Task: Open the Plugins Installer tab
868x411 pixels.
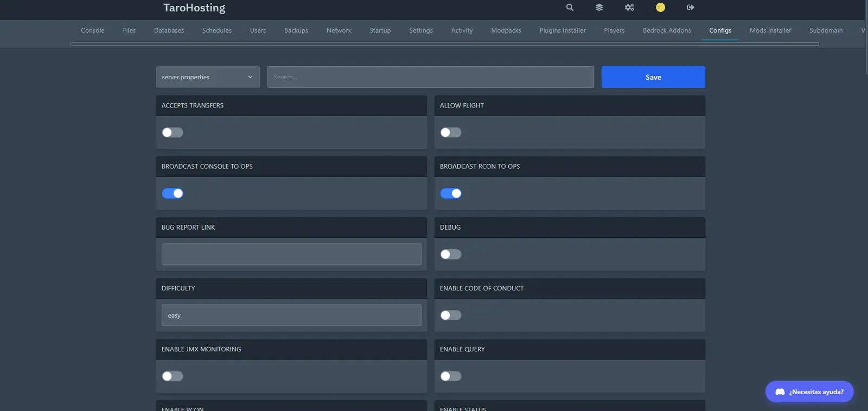Action: click(563, 30)
